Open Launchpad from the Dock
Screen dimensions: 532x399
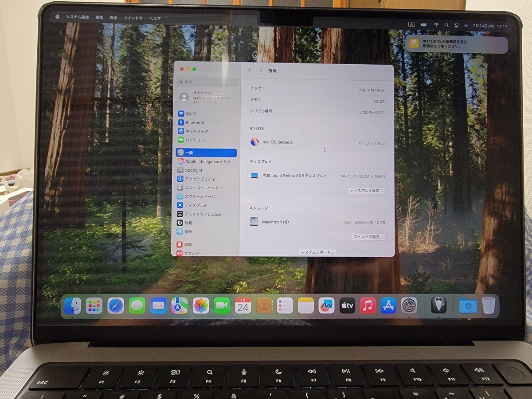pyautogui.click(x=94, y=305)
